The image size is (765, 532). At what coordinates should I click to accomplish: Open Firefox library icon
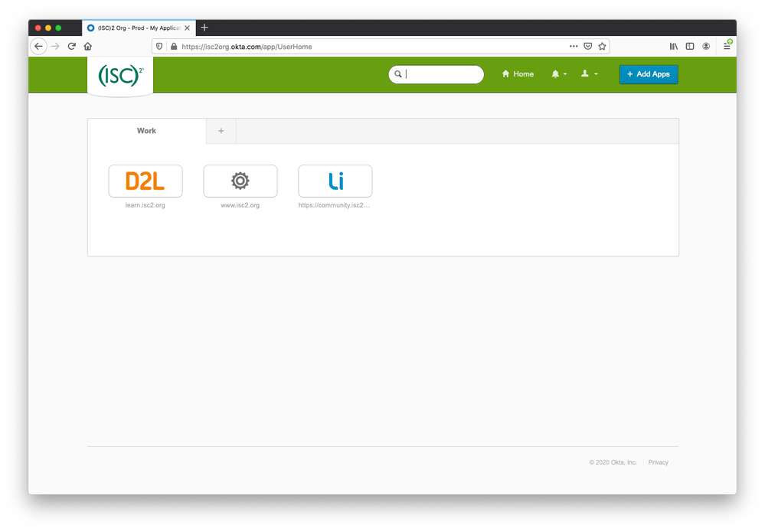[x=674, y=47]
